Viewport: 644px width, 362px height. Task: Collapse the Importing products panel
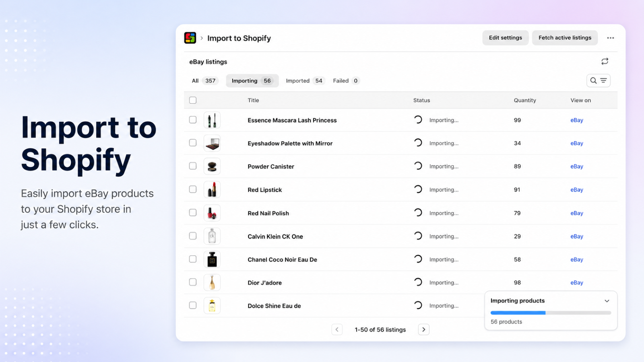[607, 301]
